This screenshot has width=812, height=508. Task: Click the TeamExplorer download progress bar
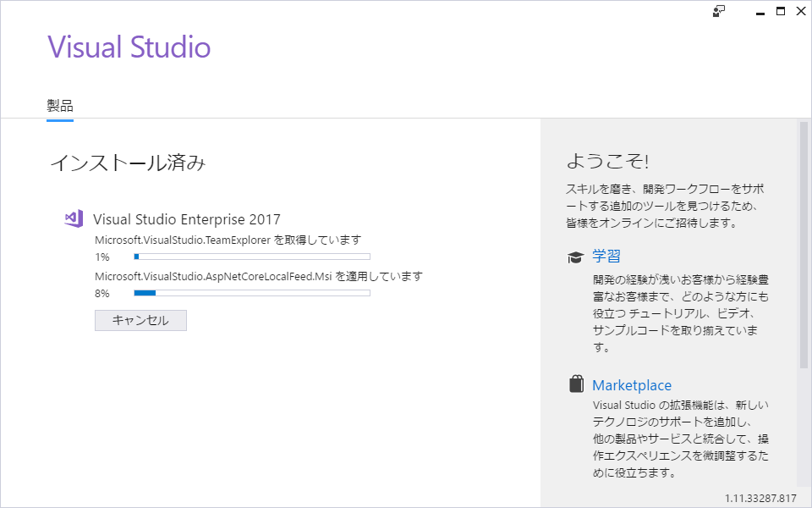click(252, 257)
